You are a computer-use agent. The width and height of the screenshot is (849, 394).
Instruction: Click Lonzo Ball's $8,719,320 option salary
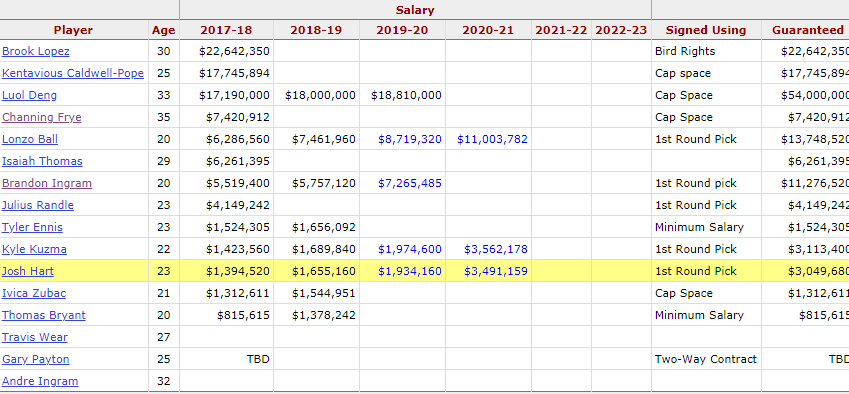pos(410,139)
